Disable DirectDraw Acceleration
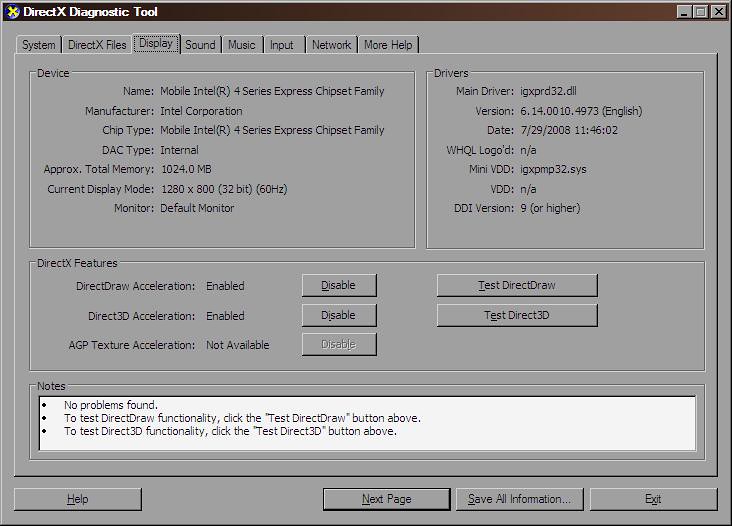732x526 pixels. [x=339, y=285]
